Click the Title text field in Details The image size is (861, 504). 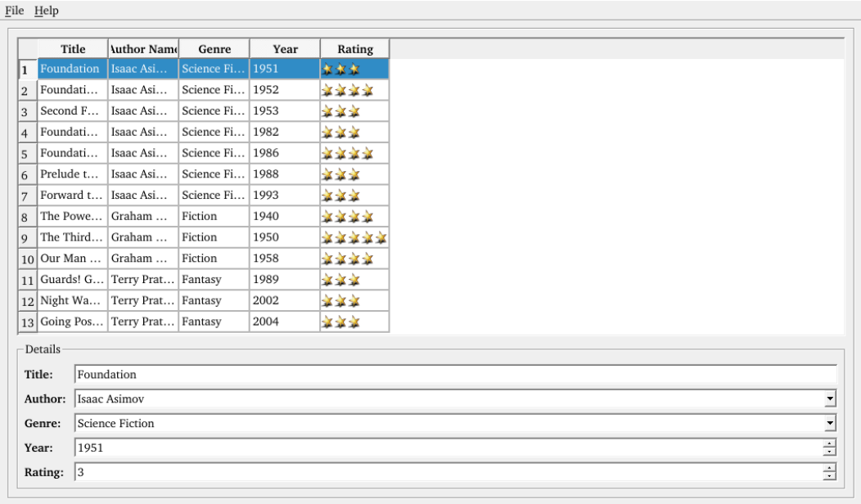tap(454, 375)
